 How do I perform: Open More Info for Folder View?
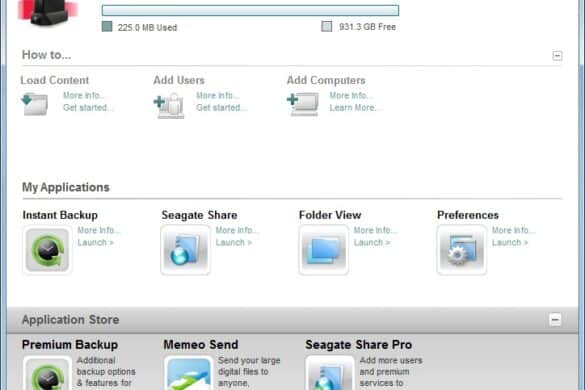pos(375,230)
